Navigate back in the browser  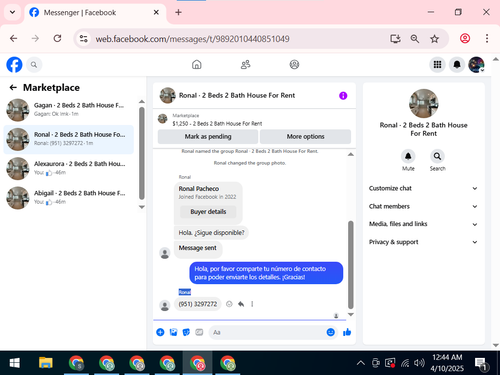click(x=13, y=39)
